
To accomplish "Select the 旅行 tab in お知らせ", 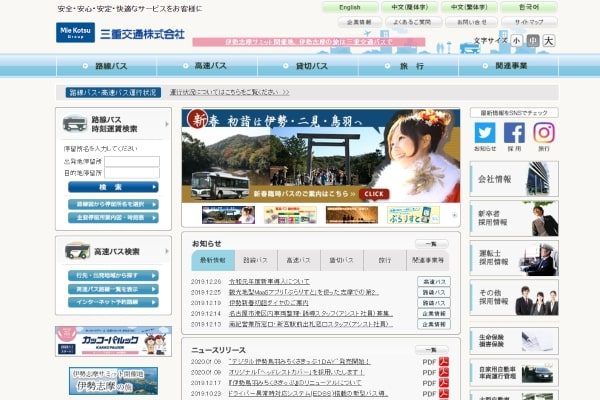I will [x=385, y=260].
